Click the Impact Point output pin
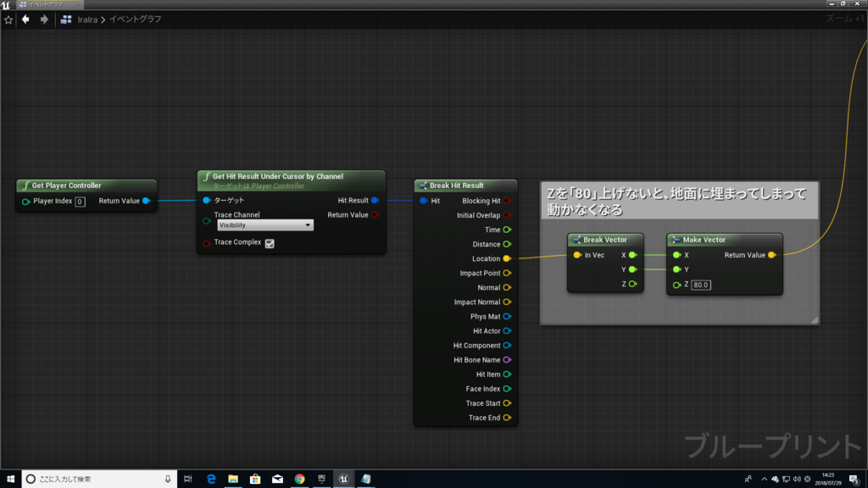This screenshot has height=488, width=868. click(507, 274)
